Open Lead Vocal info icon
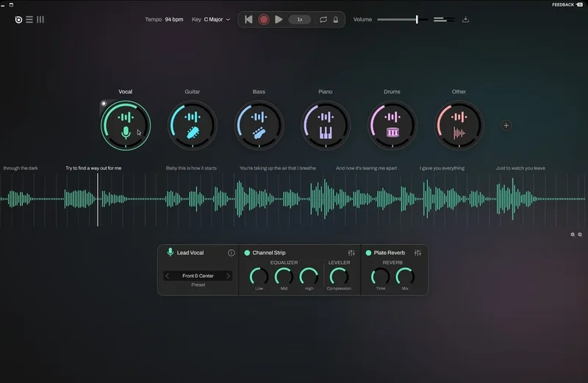The image size is (588, 383). point(232,253)
